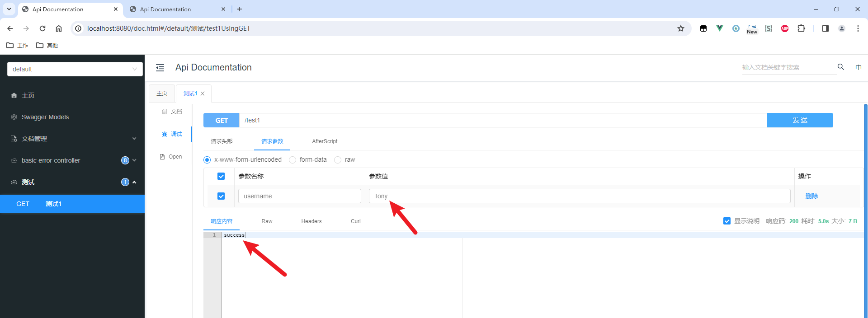Click the /test1 URL input field
The height and width of the screenshot is (318, 868).
tap(503, 120)
